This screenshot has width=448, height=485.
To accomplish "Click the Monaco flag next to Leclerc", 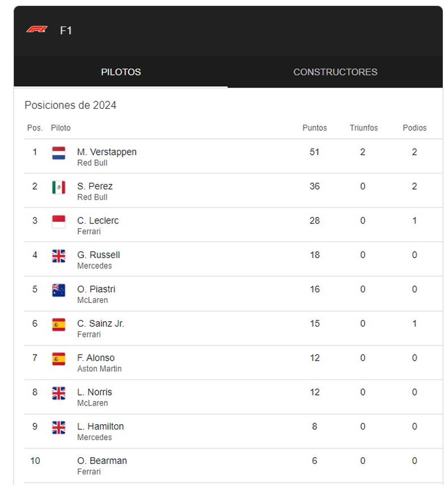I will [x=59, y=222].
